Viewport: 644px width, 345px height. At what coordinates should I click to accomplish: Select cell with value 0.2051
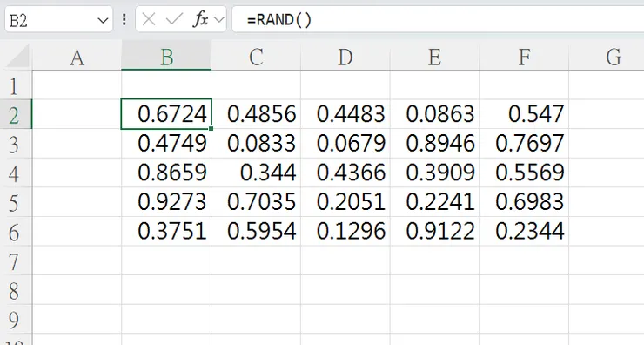[345, 202]
